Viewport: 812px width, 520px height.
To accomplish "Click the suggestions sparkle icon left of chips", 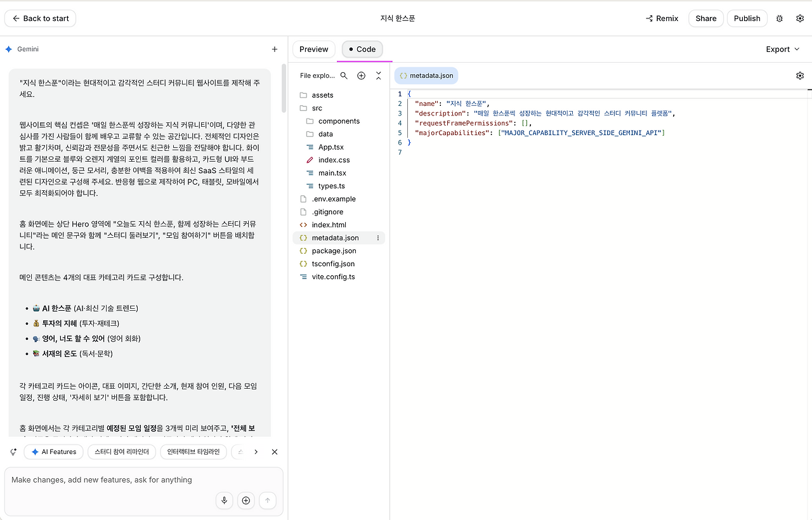I will click(x=13, y=452).
